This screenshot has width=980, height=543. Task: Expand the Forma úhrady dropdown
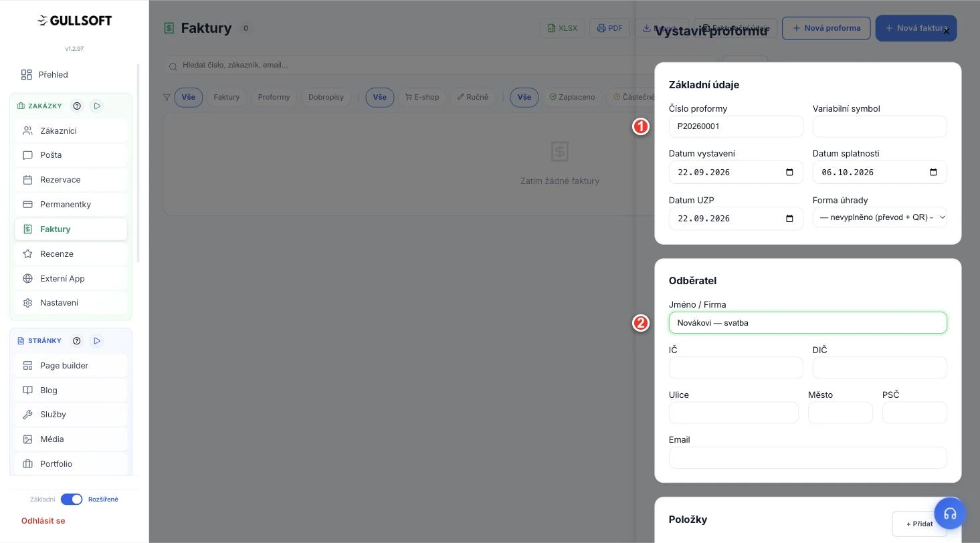(x=880, y=217)
